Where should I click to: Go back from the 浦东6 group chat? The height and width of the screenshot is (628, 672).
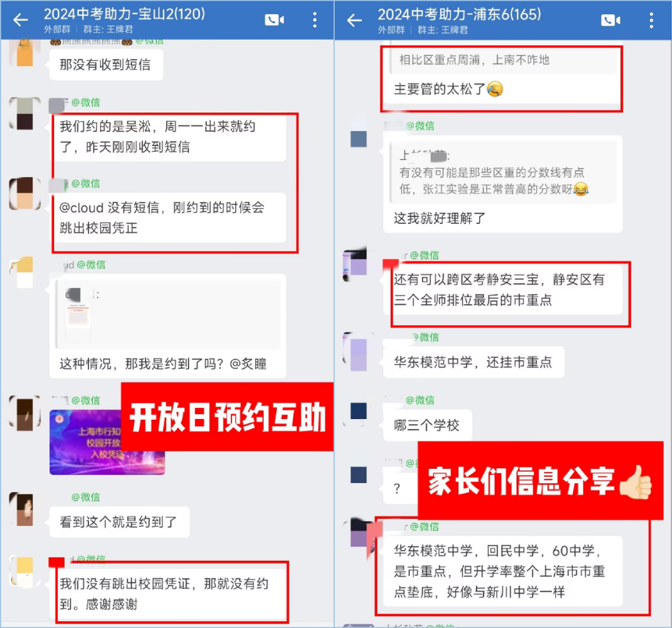(355, 20)
